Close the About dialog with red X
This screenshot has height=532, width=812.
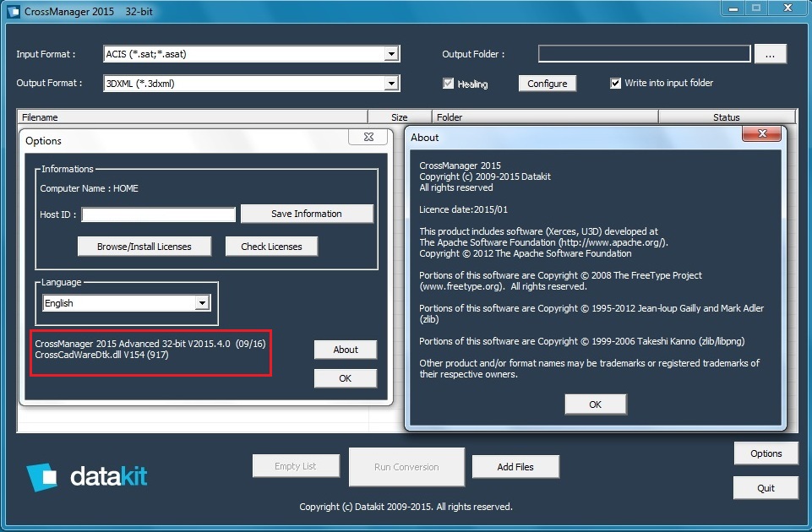(x=762, y=134)
